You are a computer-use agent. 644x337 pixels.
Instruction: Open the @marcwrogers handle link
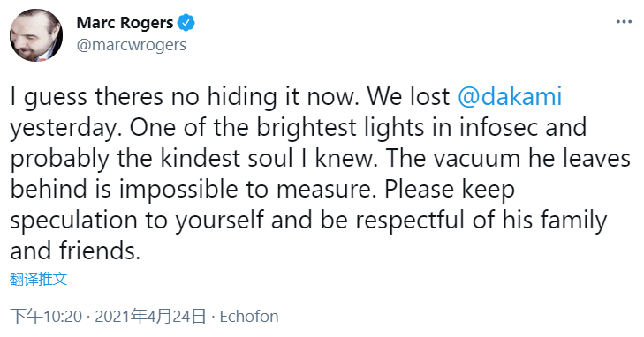pyautogui.click(x=132, y=45)
